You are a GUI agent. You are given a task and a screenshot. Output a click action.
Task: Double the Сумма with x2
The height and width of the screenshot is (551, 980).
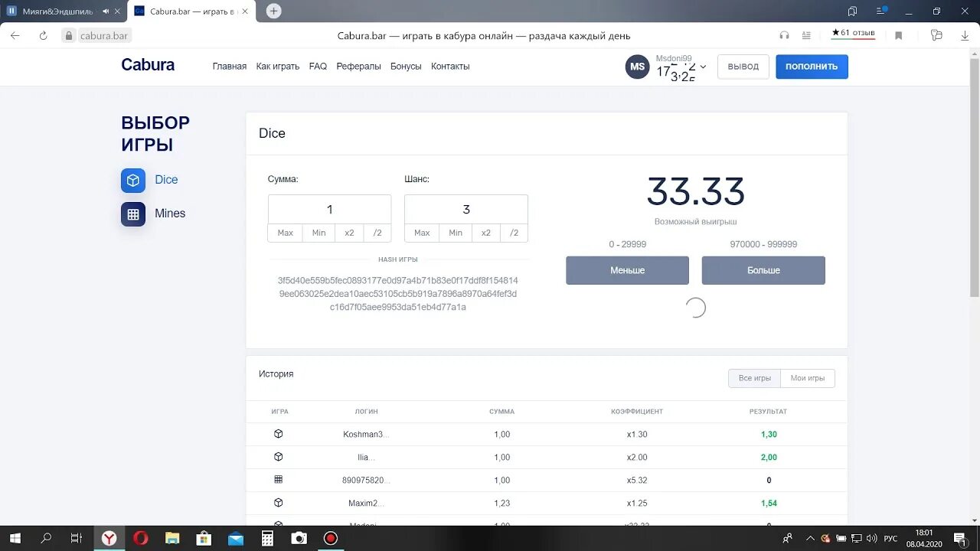tap(349, 233)
